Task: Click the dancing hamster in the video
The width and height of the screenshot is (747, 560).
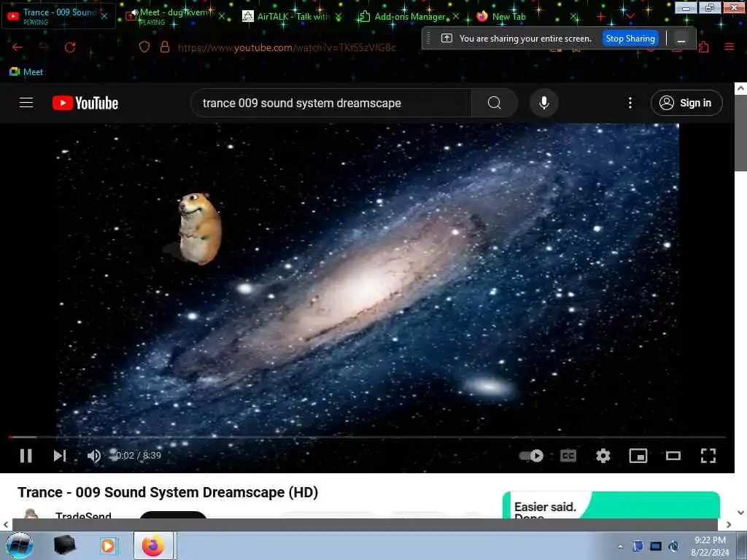Action: pyautogui.click(x=200, y=228)
